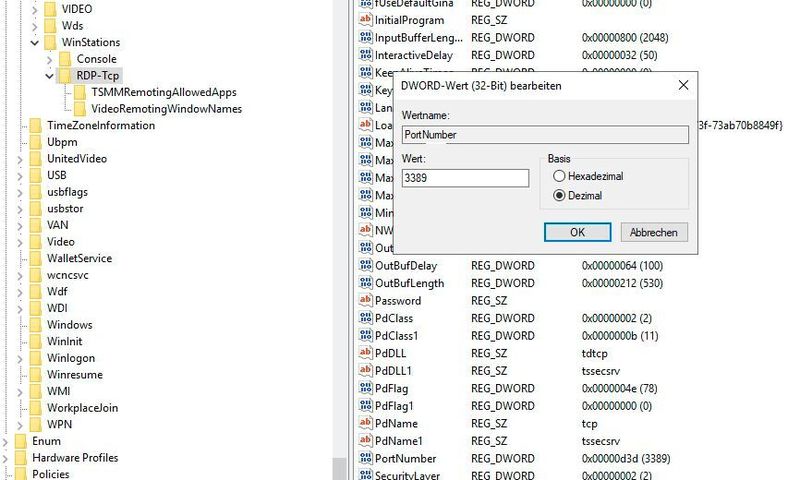Click the DWORD icon of InputBufferLength value

coord(365,37)
